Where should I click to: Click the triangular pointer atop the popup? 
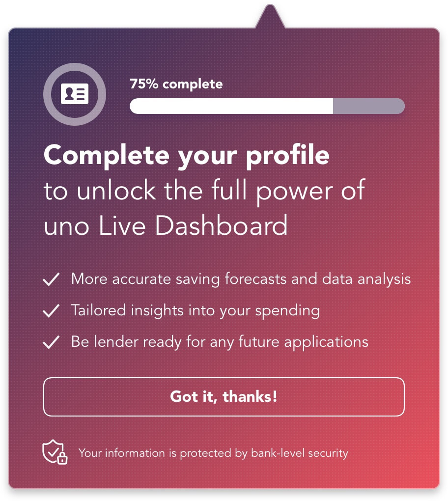270,17
